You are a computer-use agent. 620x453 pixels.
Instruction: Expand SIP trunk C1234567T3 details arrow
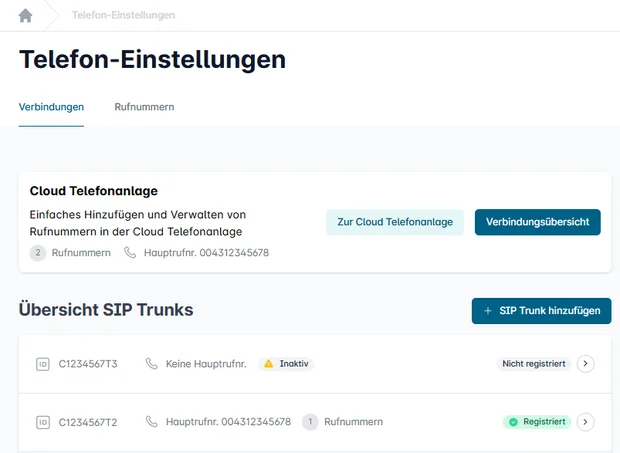[x=586, y=364]
